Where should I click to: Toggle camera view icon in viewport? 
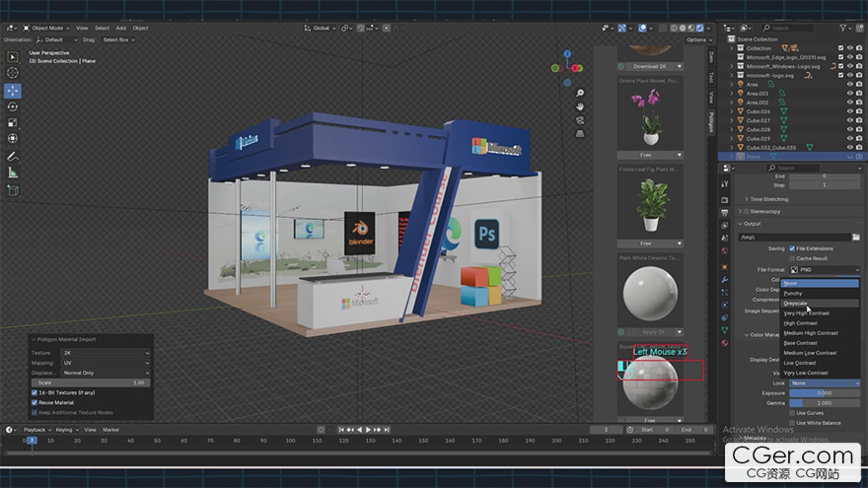point(580,120)
